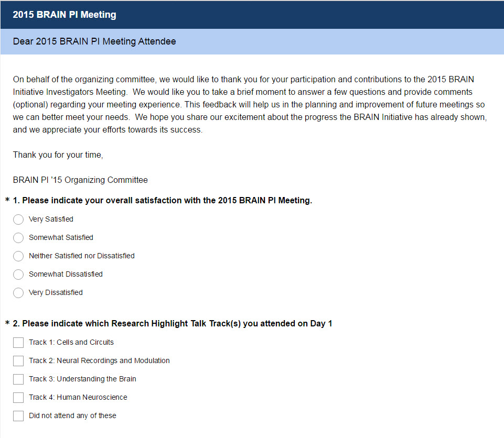Select the Very Satisfied radio button
504x438 pixels.
pos(18,220)
